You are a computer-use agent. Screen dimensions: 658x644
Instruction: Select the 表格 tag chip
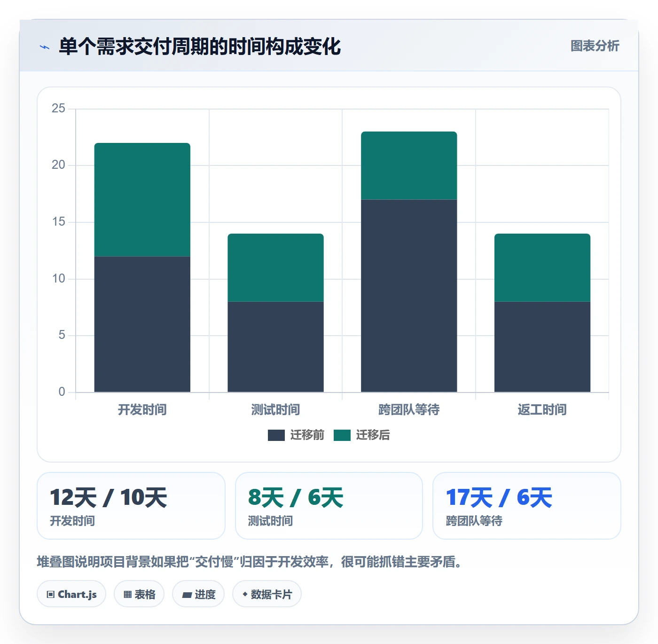tap(139, 594)
